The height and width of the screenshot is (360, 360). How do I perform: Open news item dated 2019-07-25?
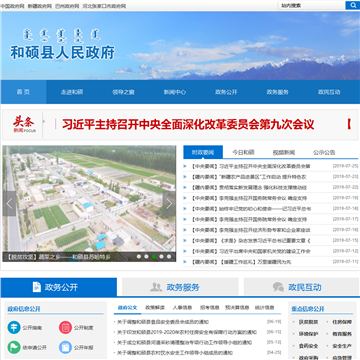[251, 166]
